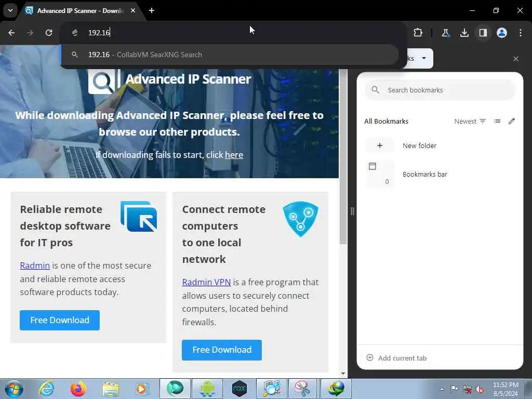Click the Advanced IP Scanner logo

(169, 80)
